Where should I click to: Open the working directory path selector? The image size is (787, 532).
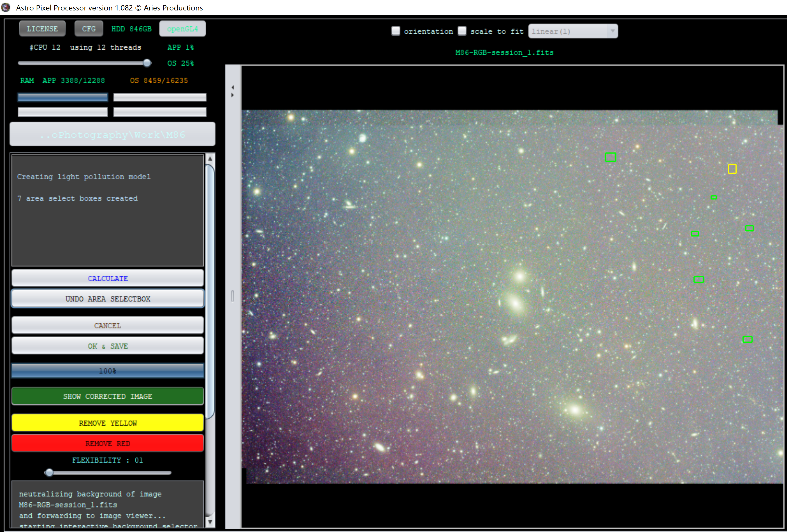(112, 135)
